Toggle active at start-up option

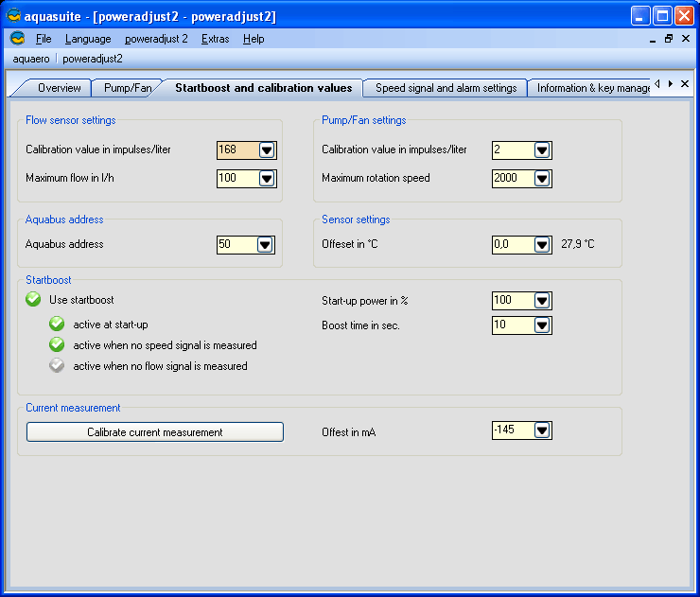click(x=57, y=325)
